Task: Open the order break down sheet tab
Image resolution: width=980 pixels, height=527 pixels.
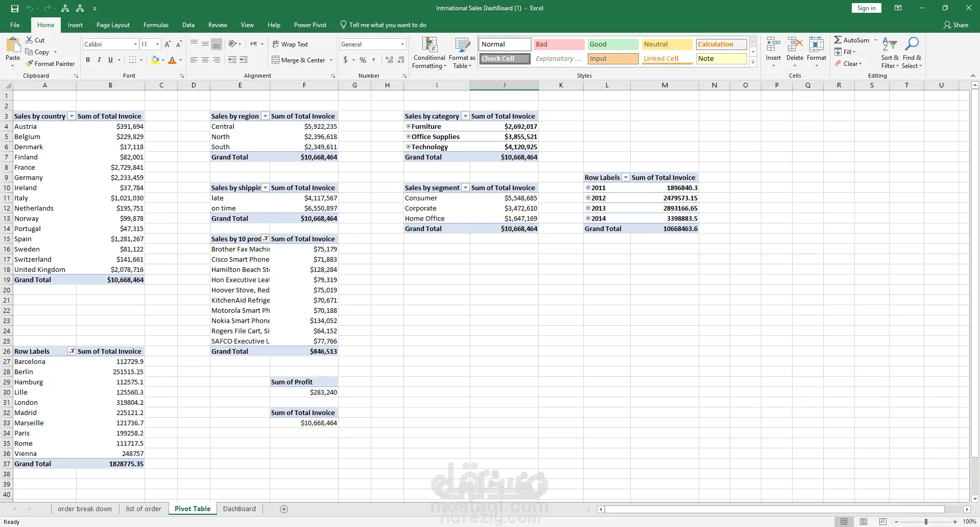Action: click(x=85, y=509)
